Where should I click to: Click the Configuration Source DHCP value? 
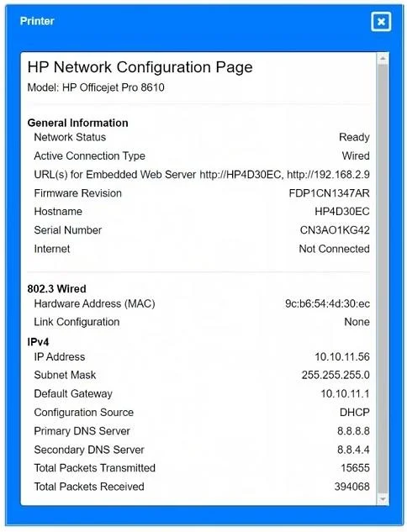(354, 412)
